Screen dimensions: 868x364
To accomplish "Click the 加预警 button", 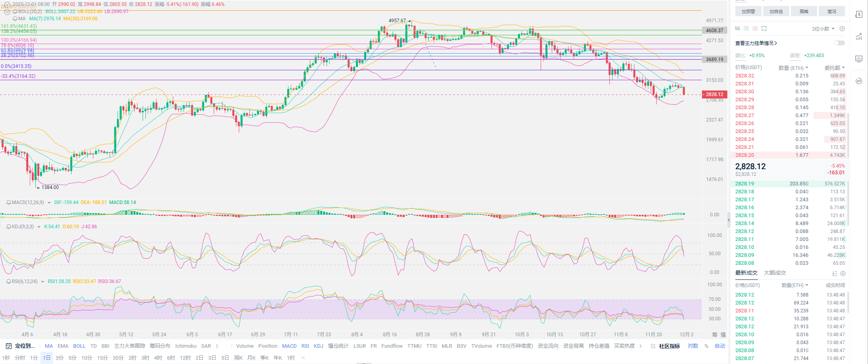I will click(748, 12).
